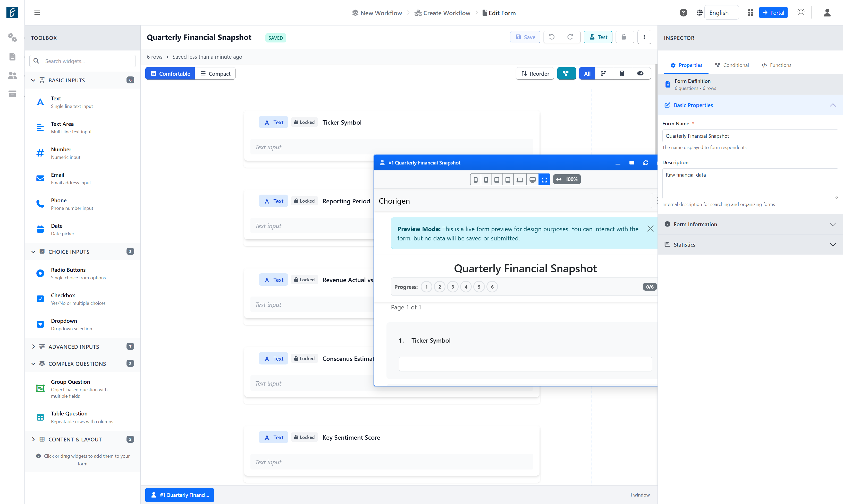Collapse the CHOICE INPUTS section
843x504 pixels.
(x=83, y=252)
